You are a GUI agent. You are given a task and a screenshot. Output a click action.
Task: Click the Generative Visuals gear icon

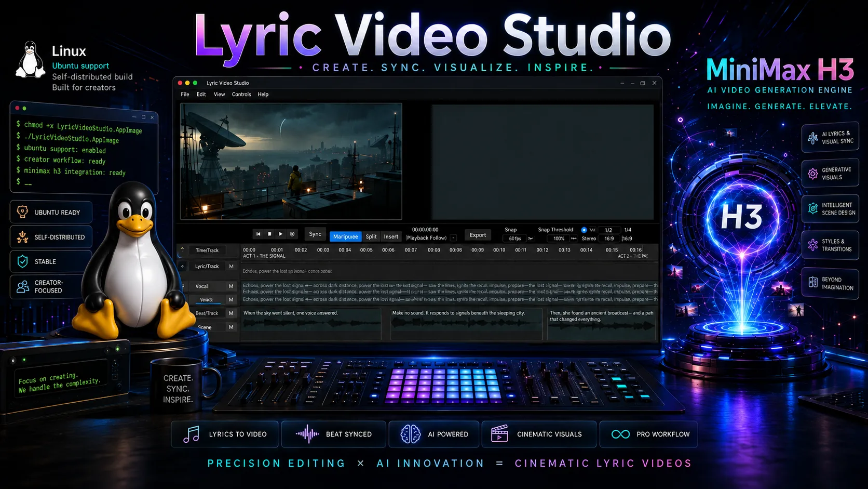pos(812,174)
